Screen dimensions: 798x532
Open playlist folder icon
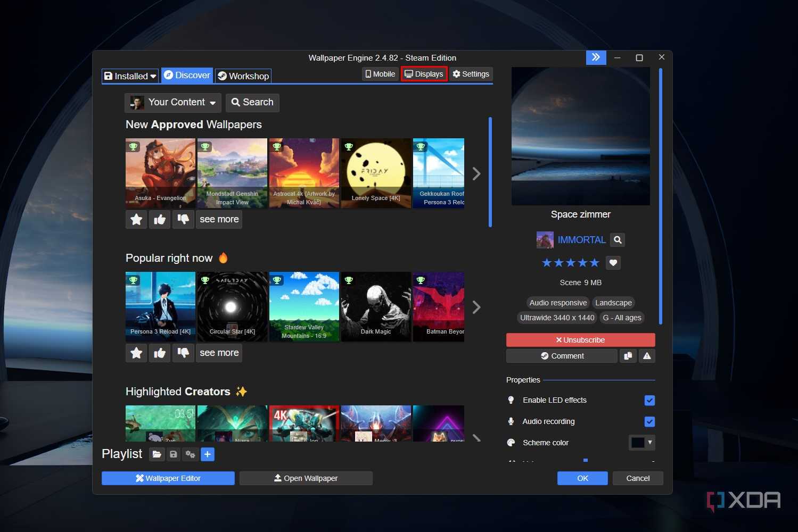pyautogui.click(x=157, y=454)
